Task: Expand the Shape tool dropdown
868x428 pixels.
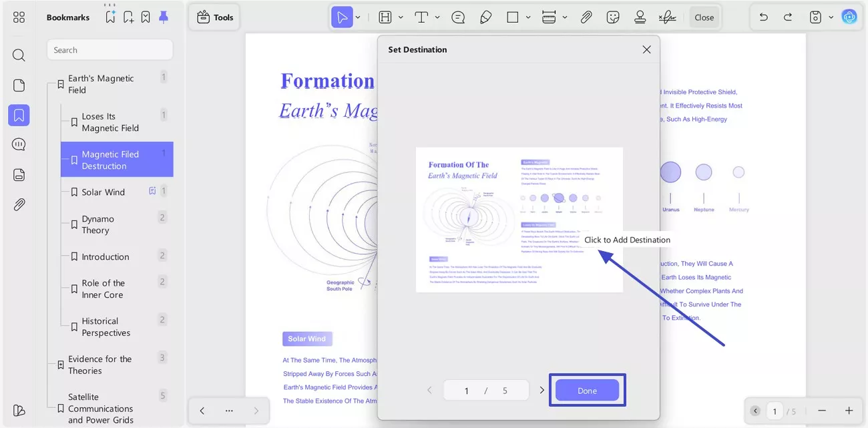Action: pos(528,17)
